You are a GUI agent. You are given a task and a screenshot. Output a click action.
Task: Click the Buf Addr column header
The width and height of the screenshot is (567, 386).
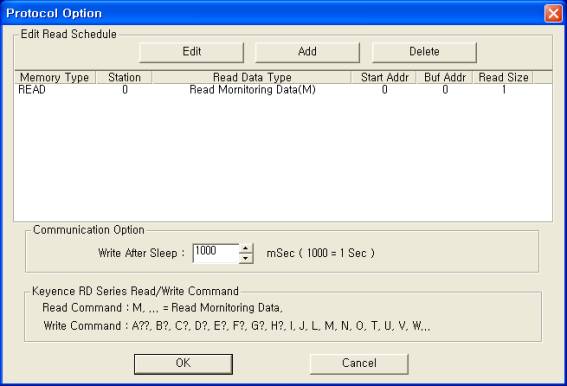coord(445,77)
